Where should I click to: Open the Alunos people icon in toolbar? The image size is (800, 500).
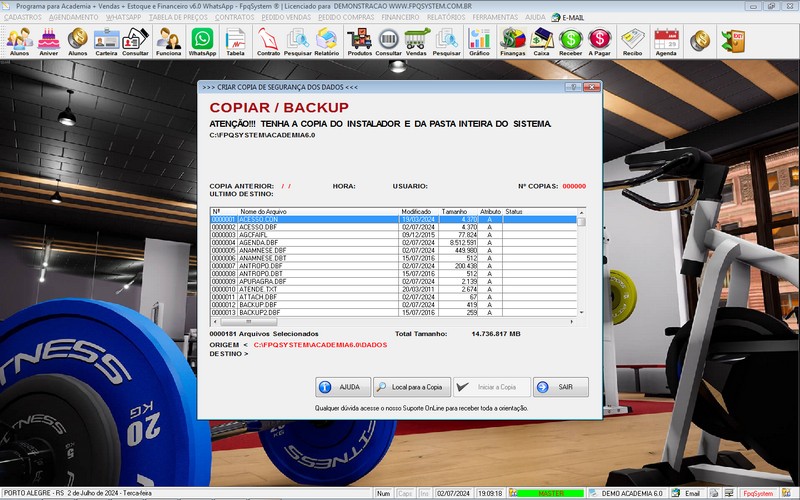(19, 41)
